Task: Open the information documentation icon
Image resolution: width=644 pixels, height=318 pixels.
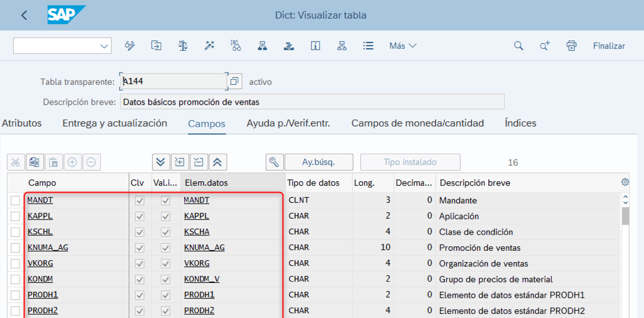Action: pos(315,46)
